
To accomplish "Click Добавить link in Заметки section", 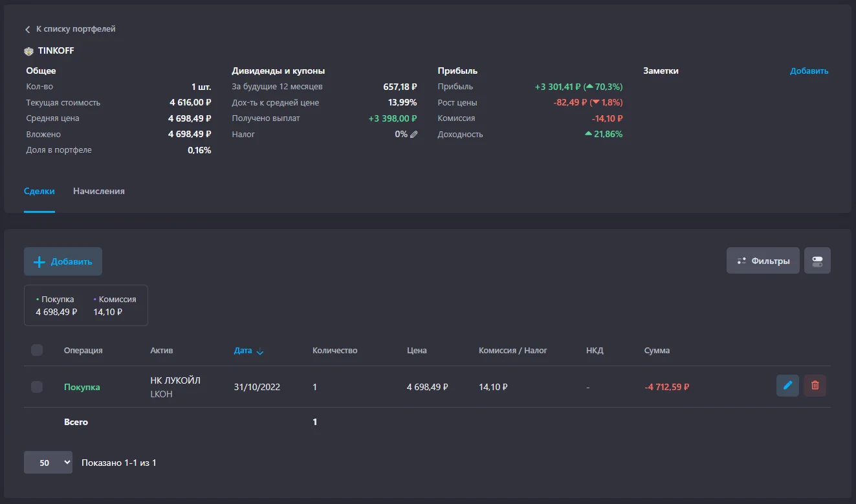I will pos(809,71).
